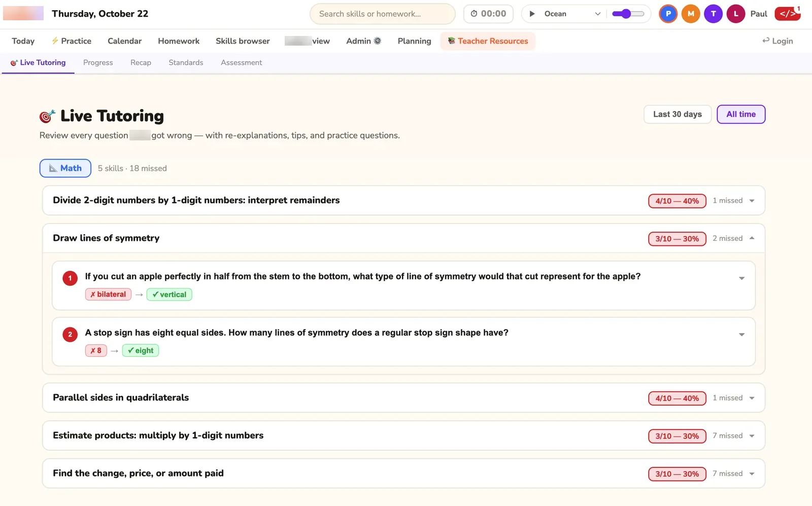812x506 pixels.
Task: Click the Login arrow icon
Action: pos(766,41)
